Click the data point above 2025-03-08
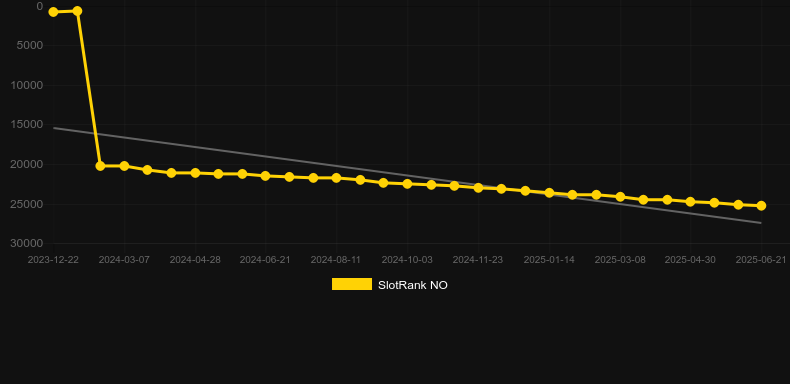The width and height of the screenshot is (790, 384). [x=620, y=197]
